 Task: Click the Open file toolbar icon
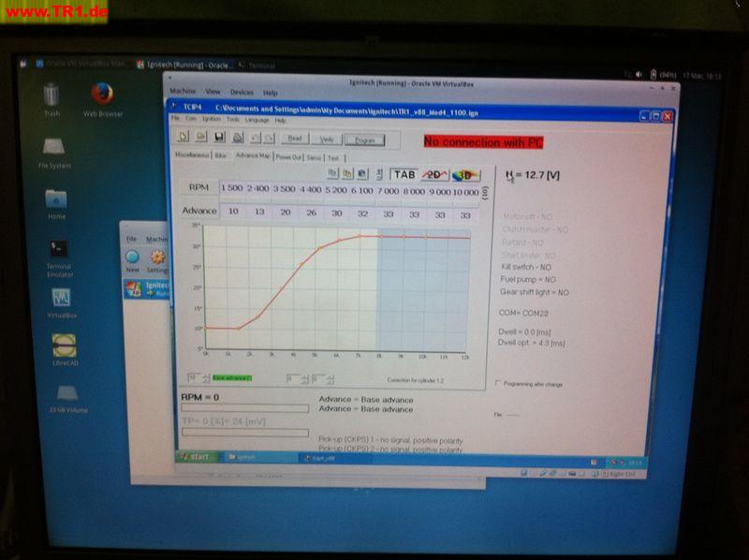coord(201,137)
